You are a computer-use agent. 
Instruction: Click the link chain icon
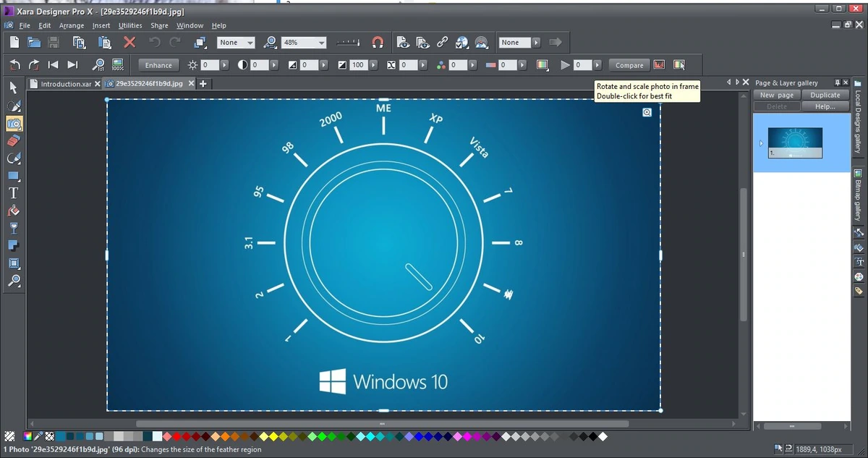(442, 43)
